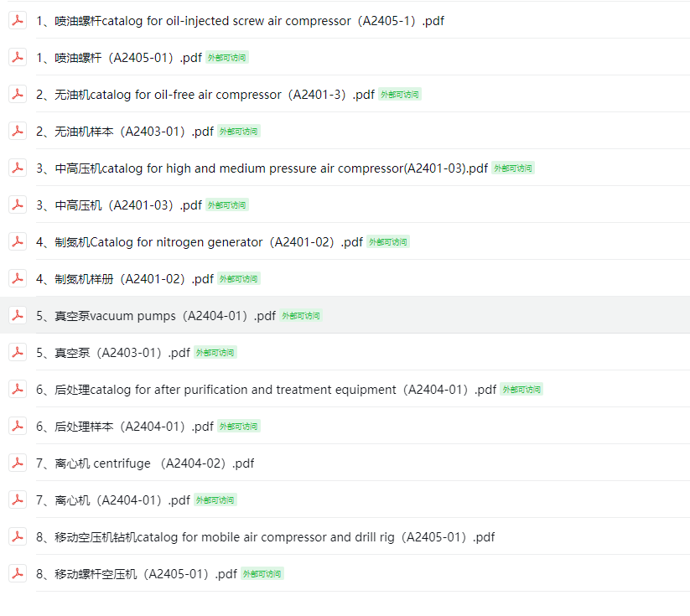Open file 5、真空泵（A2403-01）.pdf

tap(113, 353)
